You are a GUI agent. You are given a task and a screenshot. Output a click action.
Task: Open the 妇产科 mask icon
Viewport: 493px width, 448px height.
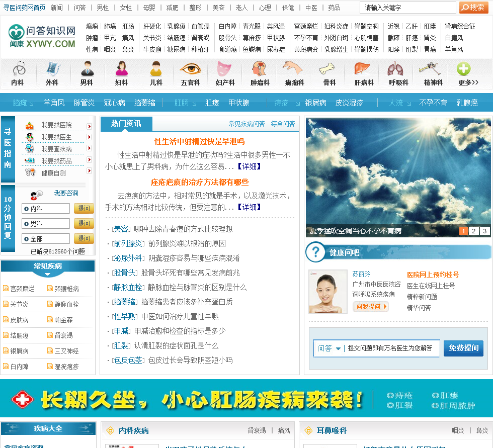[x=224, y=69]
